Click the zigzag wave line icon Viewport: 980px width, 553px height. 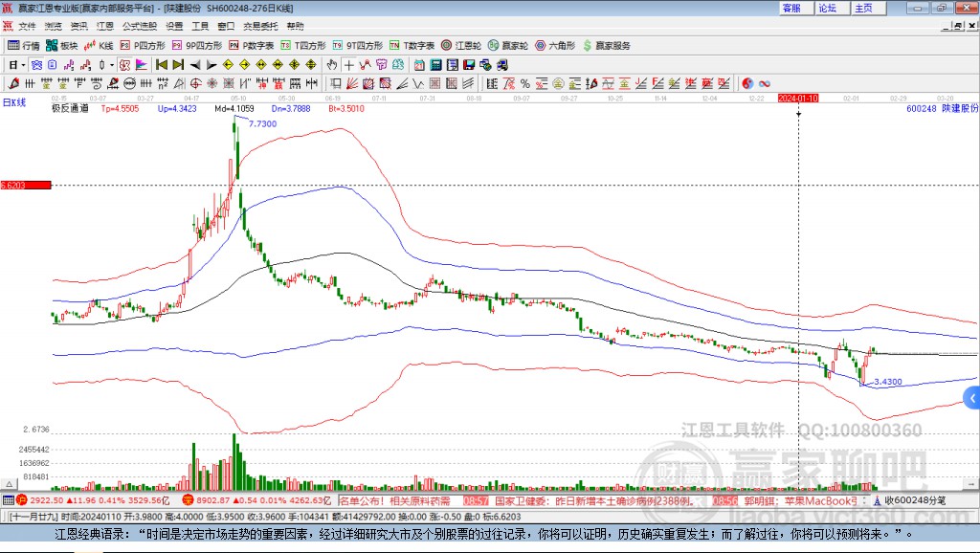(418, 84)
